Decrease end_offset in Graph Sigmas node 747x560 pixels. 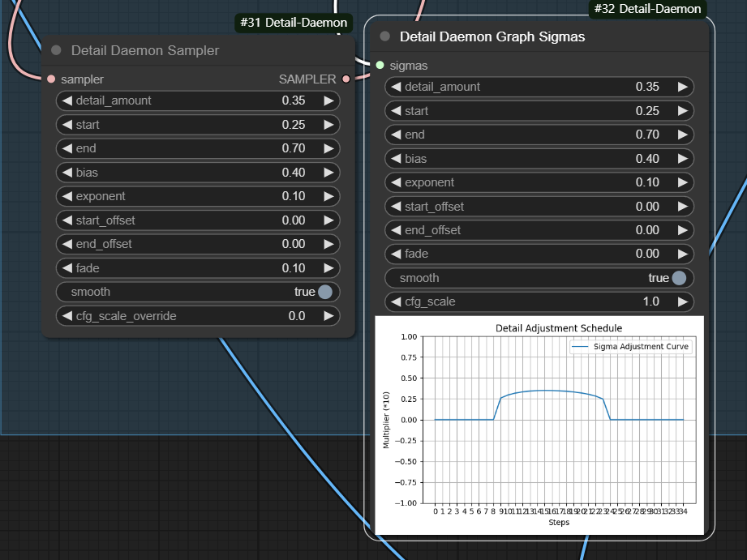click(x=396, y=230)
